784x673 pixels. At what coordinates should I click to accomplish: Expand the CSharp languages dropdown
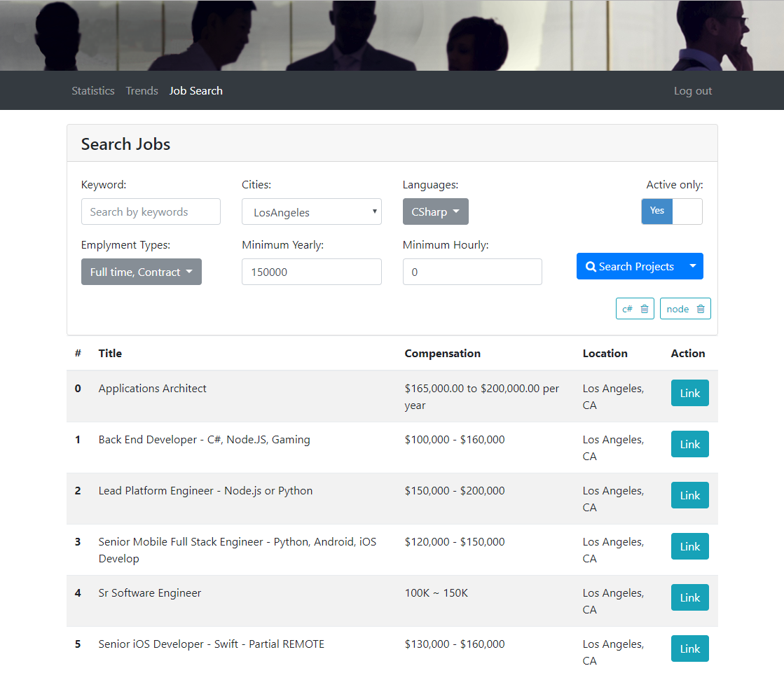click(x=435, y=211)
